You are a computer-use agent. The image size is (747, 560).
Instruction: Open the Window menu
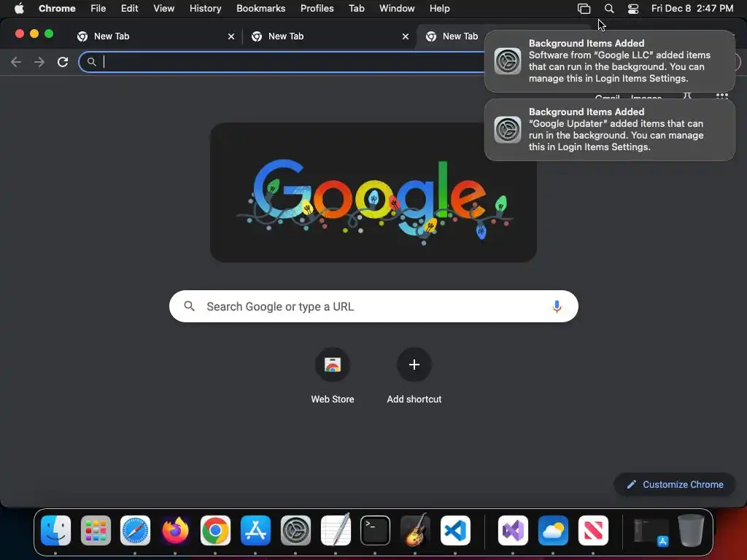click(x=397, y=9)
